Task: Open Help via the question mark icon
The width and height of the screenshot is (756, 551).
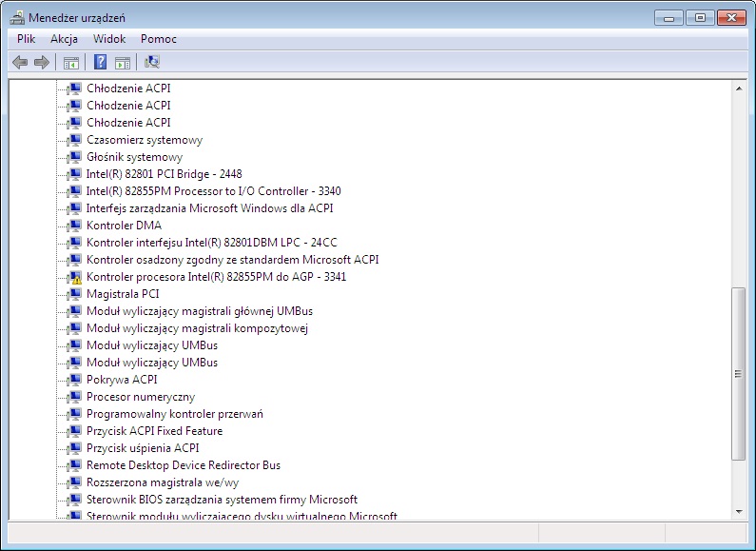Action: coord(100,62)
